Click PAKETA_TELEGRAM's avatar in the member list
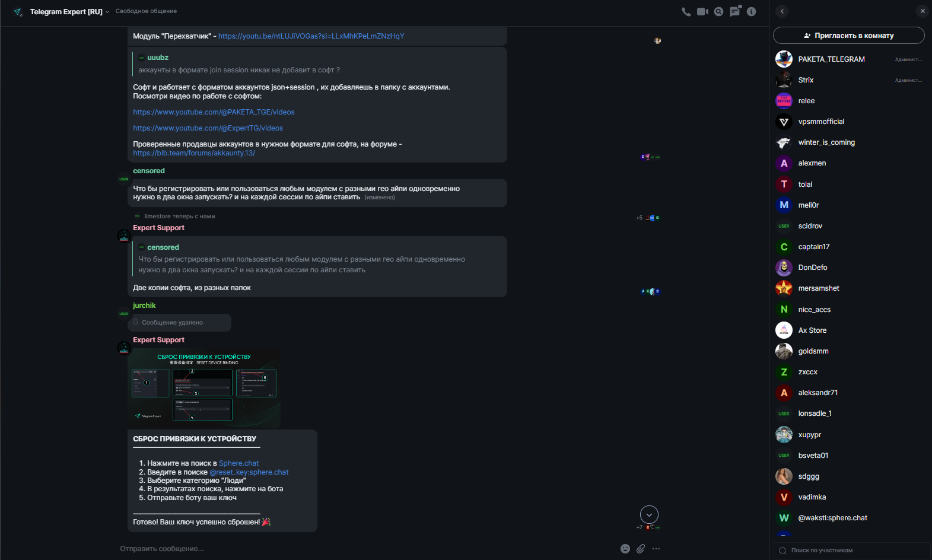Image resolution: width=932 pixels, height=560 pixels. click(784, 59)
